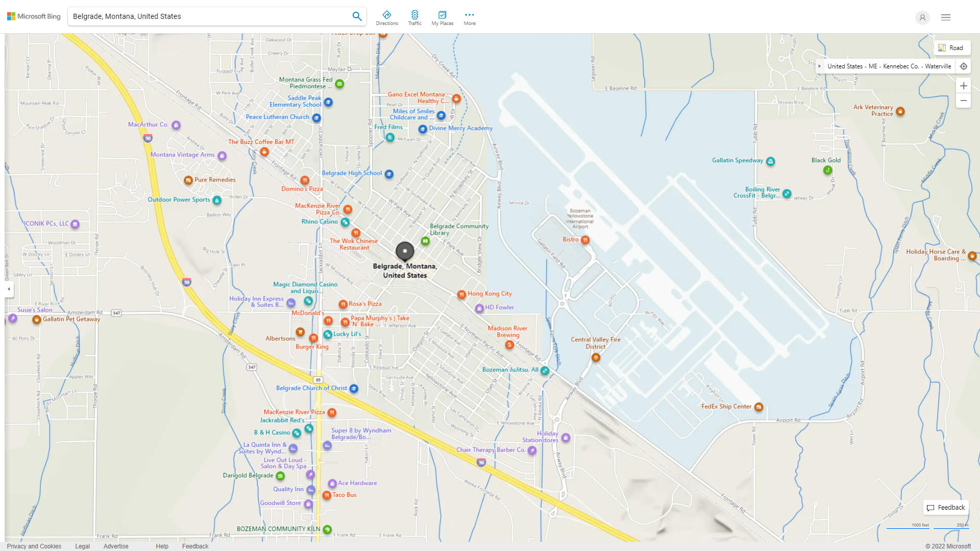Open Directions panel
980x551 pixels.
click(386, 18)
